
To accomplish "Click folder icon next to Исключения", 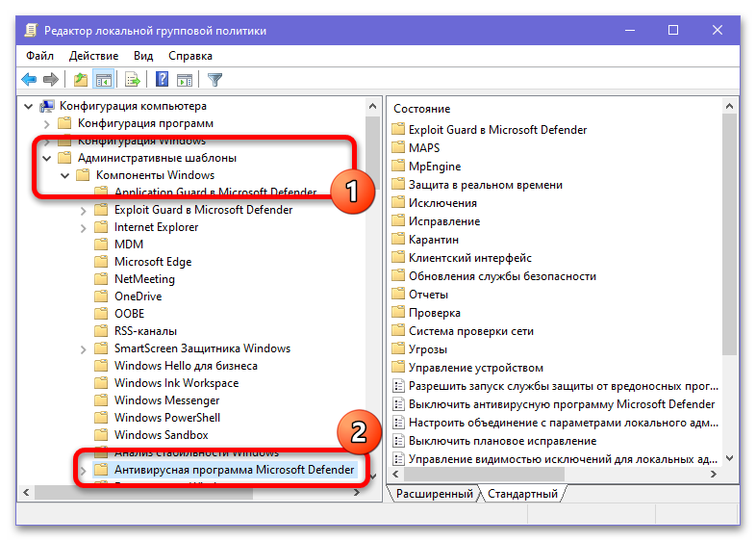I will coord(398,202).
